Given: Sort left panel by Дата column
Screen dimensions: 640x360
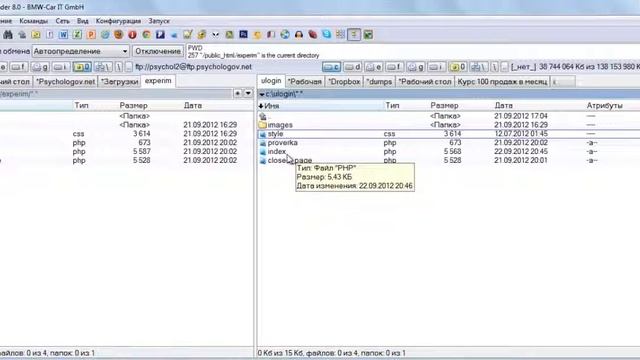Looking at the screenshot, I should [x=193, y=106].
